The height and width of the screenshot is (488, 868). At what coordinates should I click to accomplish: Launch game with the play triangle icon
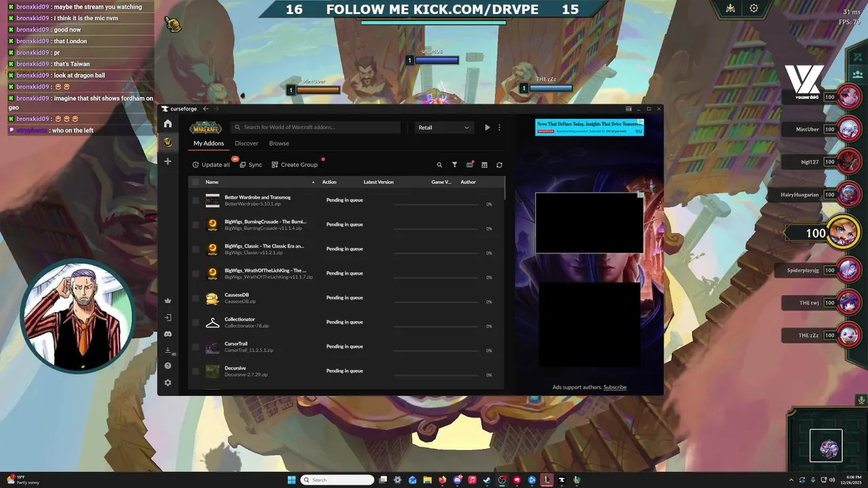pyautogui.click(x=487, y=127)
